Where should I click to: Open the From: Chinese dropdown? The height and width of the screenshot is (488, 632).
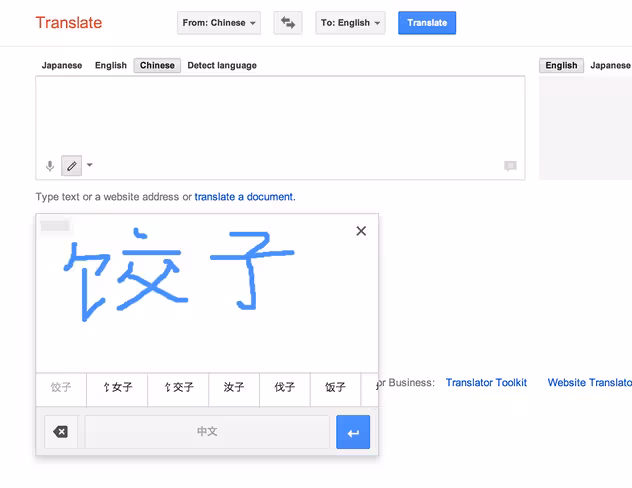click(x=219, y=23)
